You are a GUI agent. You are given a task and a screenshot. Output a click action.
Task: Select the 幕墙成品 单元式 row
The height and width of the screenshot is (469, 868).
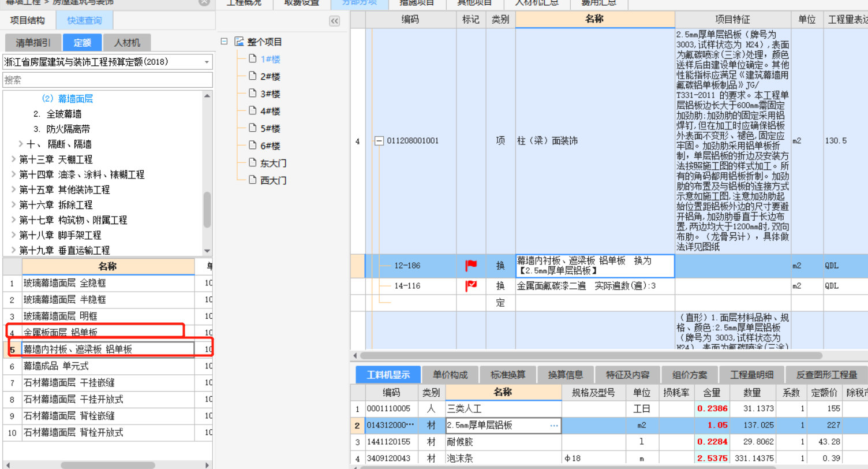107,366
